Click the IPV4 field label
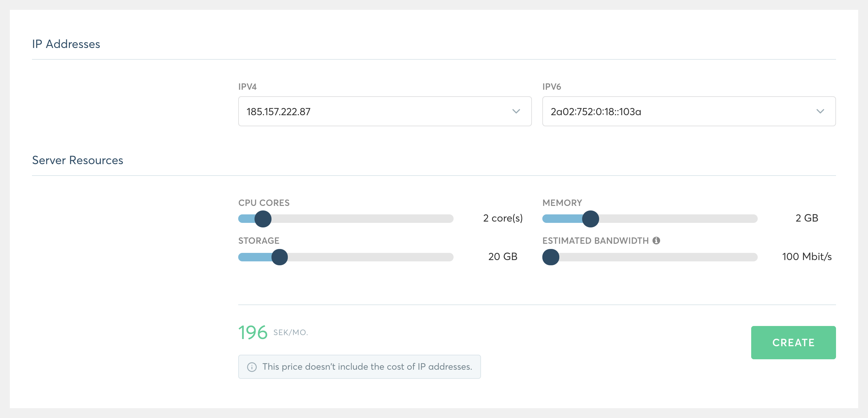868x418 pixels. tap(247, 87)
